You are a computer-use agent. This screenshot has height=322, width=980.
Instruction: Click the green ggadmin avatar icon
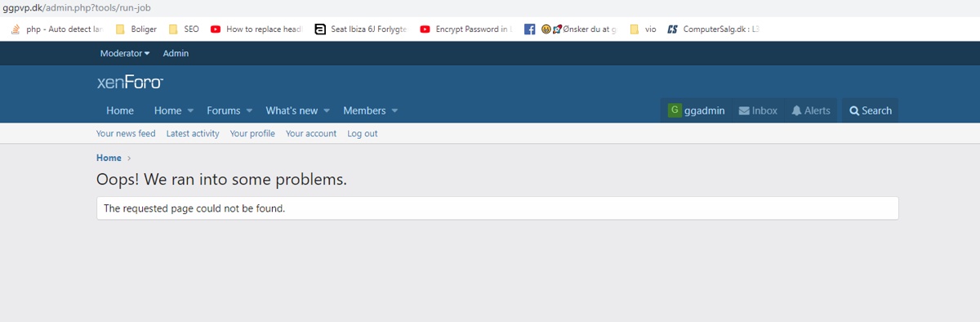[675, 110]
